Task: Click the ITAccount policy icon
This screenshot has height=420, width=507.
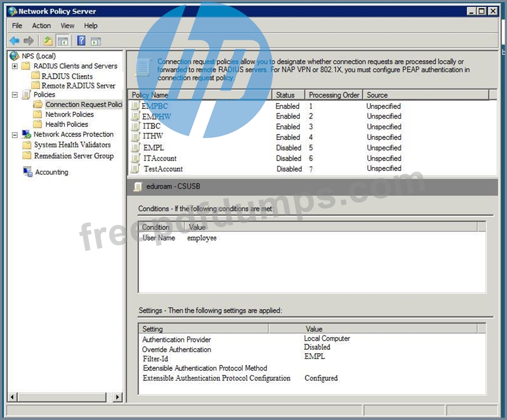Action: 136,158
